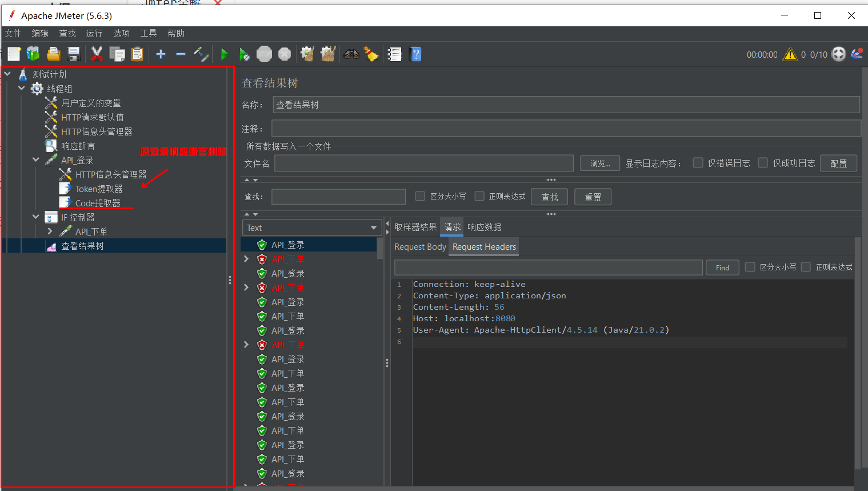This screenshot has height=491, width=868.
Task: Click the yellow warning triangle icon
Action: [790, 54]
